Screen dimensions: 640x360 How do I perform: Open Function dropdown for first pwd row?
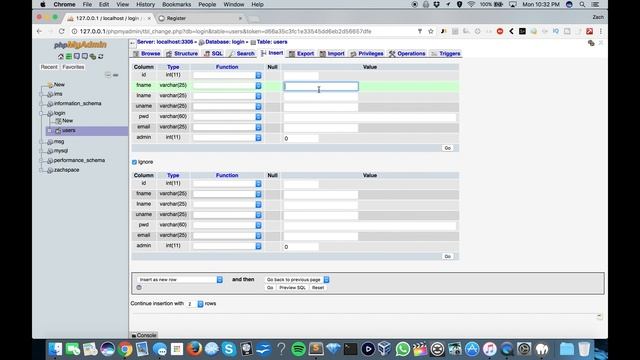coord(227,117)
